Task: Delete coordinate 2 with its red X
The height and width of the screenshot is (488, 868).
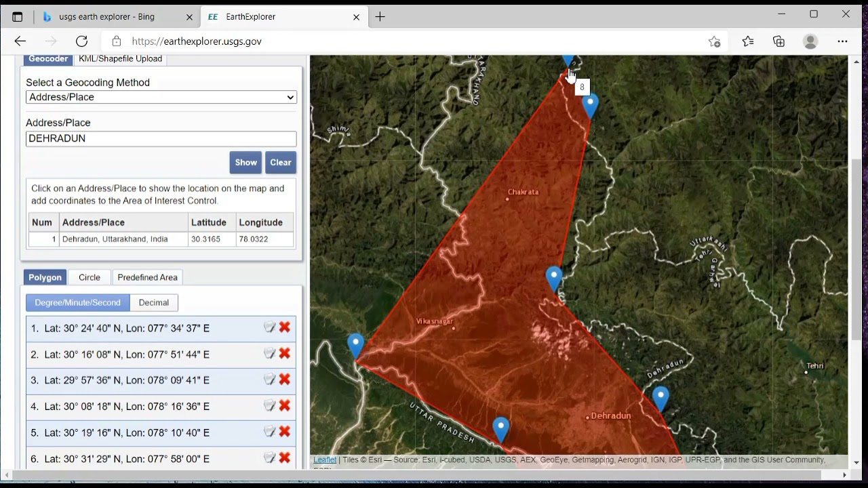Action: pyautogui.click(x=285, y=354)
